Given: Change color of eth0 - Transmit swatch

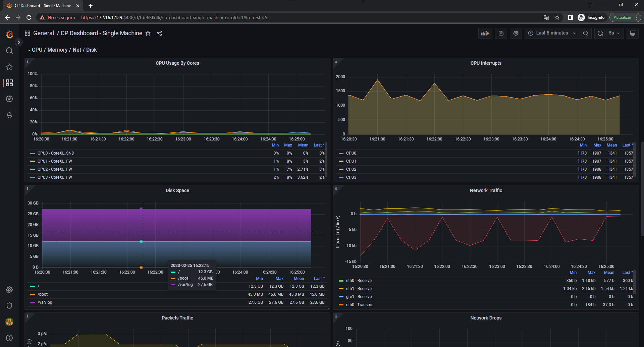Looking at the screenshot, I should [x=341, y=305].
